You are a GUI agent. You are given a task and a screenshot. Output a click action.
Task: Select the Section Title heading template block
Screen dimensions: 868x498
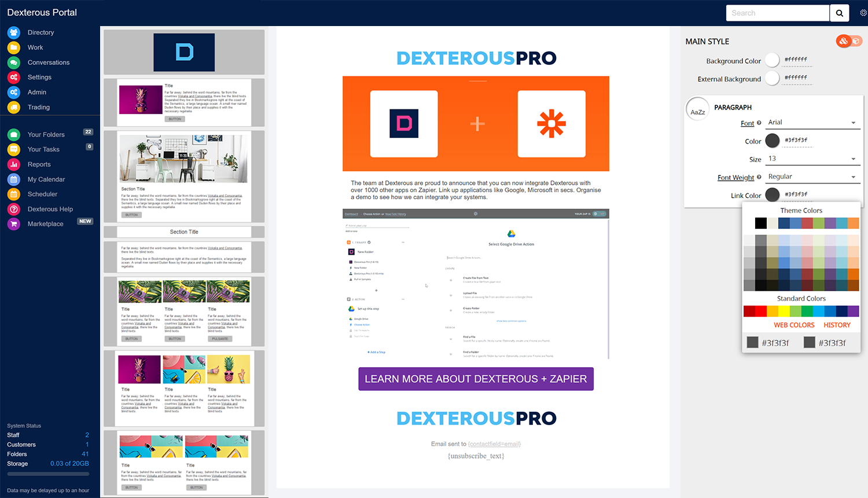(x=184, y=232)
